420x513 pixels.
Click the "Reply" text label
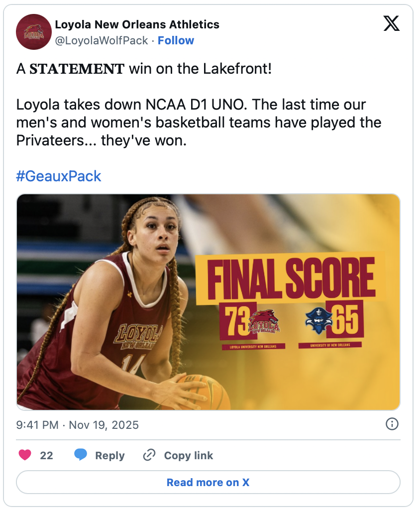click(x=110, y=456)
